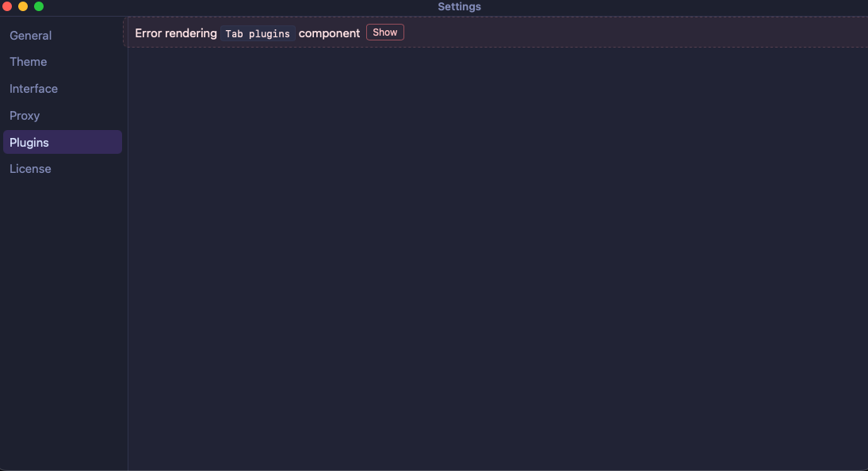The width and height of the screenshot is (868, 471).
Task: Click error banner blank area right of Show
Action: point(634,33)
